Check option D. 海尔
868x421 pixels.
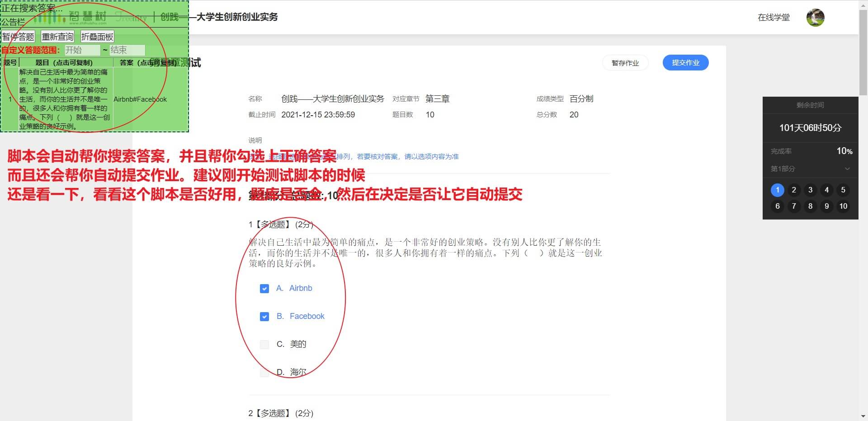point(264,373)
